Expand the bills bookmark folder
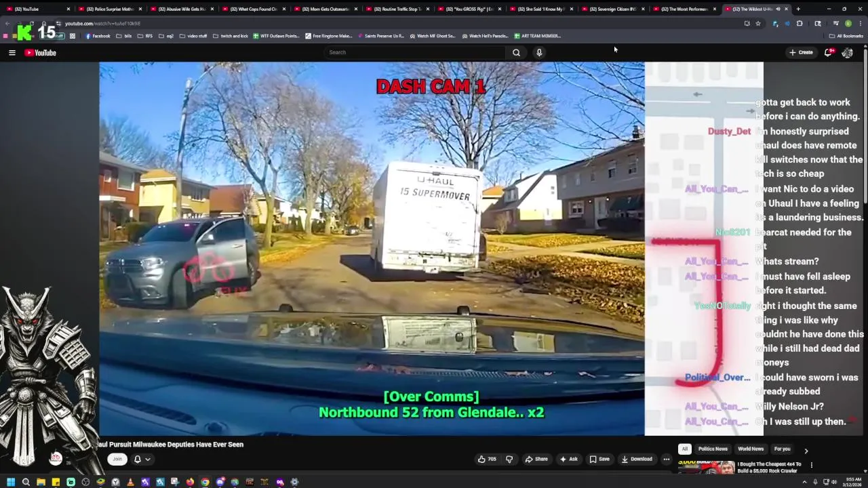868x488 pixels. tap(123, 36)
